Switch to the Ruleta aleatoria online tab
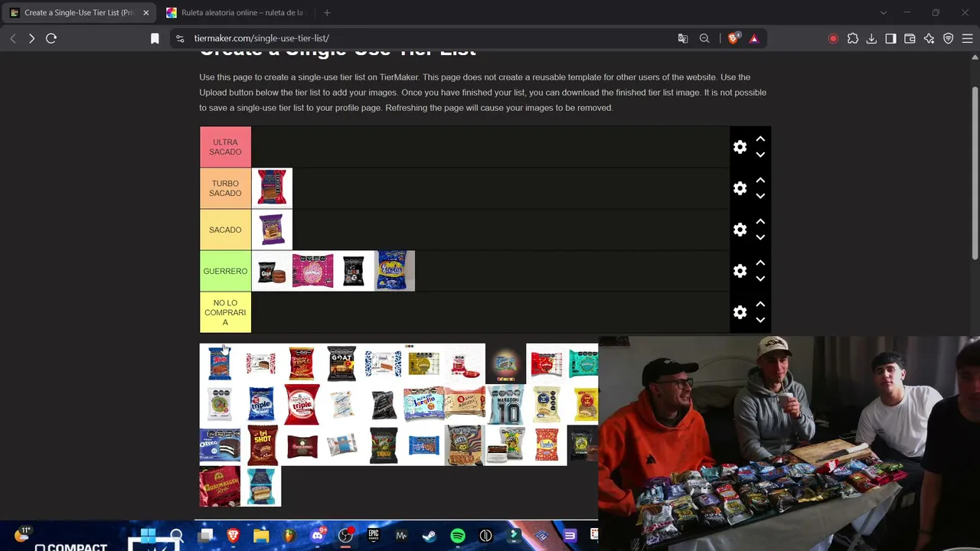This screenshot has width=980, height=551. click(235, 13)
